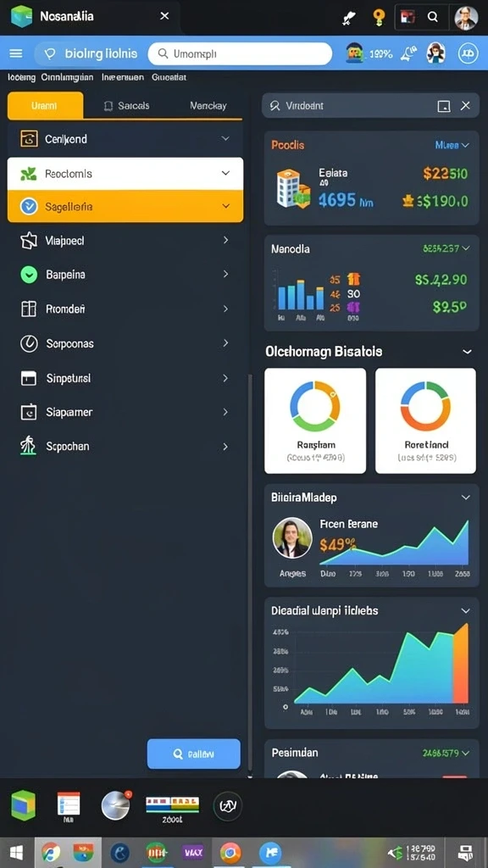Click the profile photo in BiieiraMladep panel
488x868 pixels.
(x=292, y=537)
